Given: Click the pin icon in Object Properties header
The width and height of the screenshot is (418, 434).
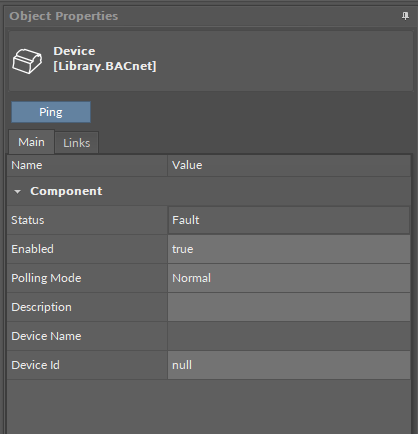Looking at the screenshot, I should pos(405,16).
